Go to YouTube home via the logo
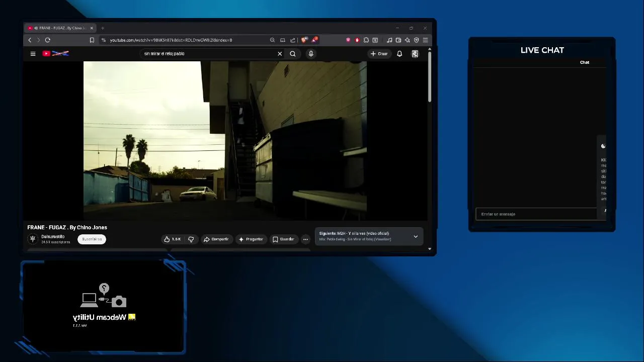 click(x=56, y=53)
